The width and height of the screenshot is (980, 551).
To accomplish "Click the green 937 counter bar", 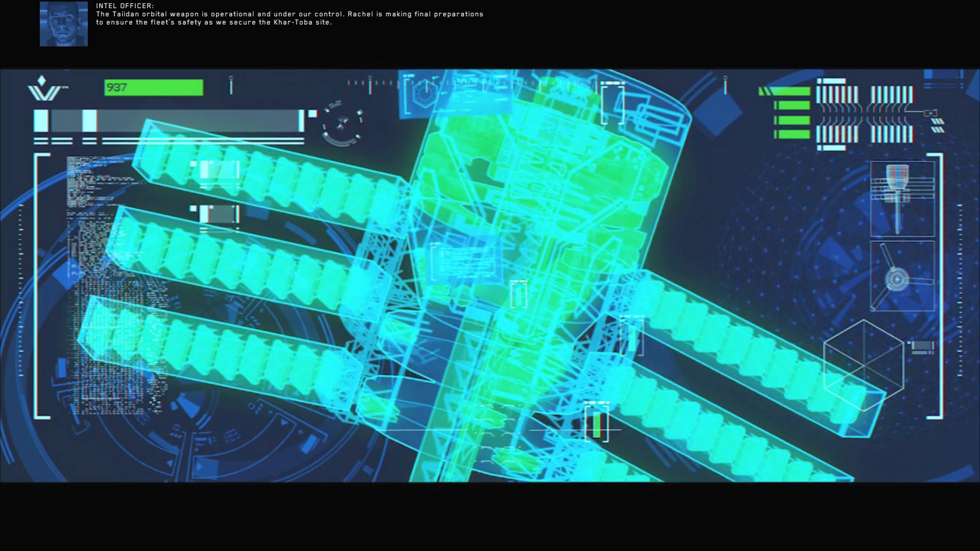I will coord(154,88).
